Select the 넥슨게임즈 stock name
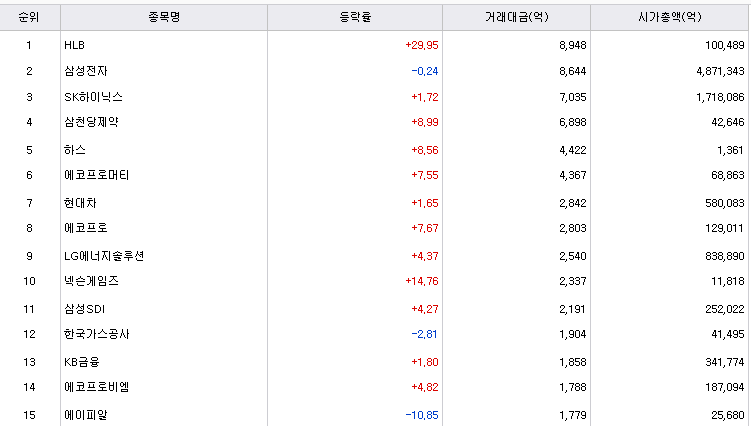The image size is (751, 426). [x=91, y=281]
